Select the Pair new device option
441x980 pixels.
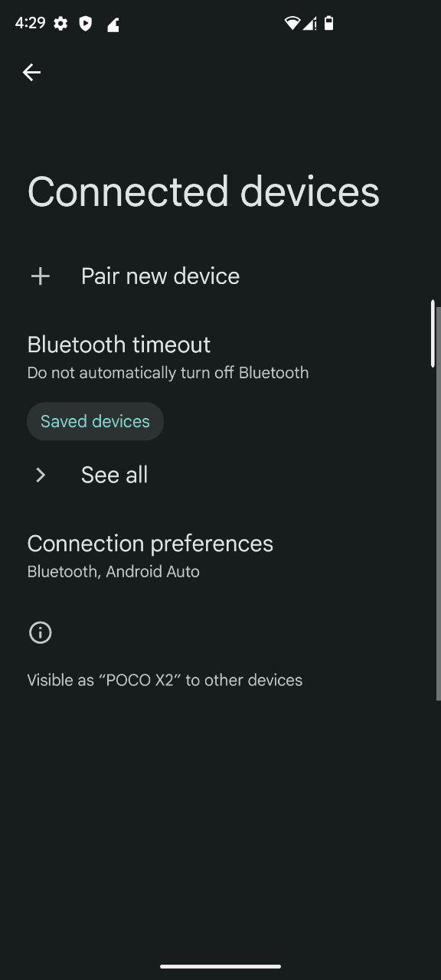coord(220,276)
